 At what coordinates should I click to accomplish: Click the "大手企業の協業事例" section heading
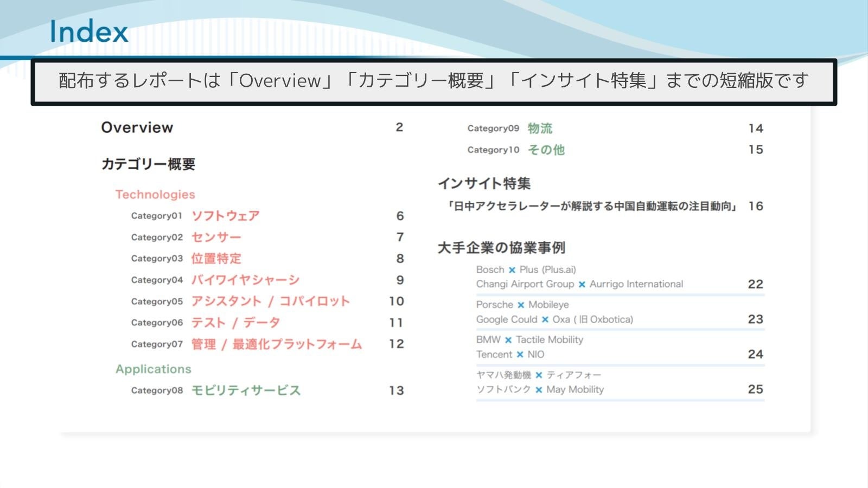501,248
